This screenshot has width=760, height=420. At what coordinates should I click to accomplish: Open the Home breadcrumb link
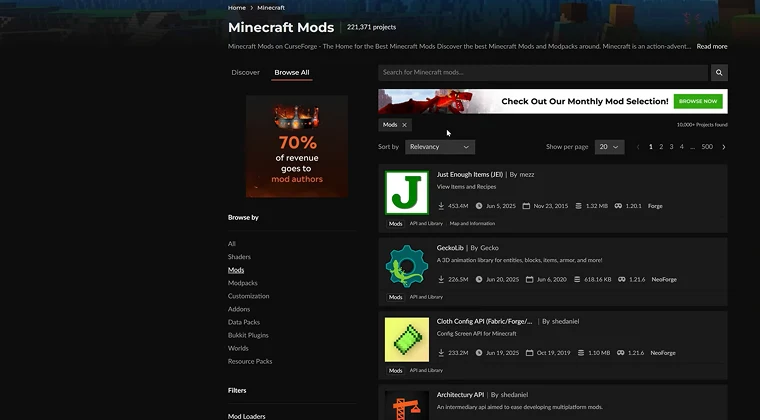click(236, 7)
